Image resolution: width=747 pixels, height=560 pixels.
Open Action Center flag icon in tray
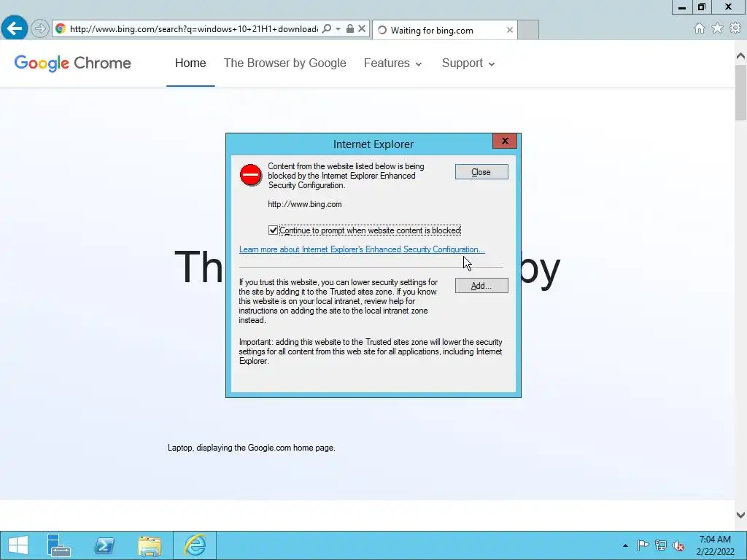tap(643, 545)
